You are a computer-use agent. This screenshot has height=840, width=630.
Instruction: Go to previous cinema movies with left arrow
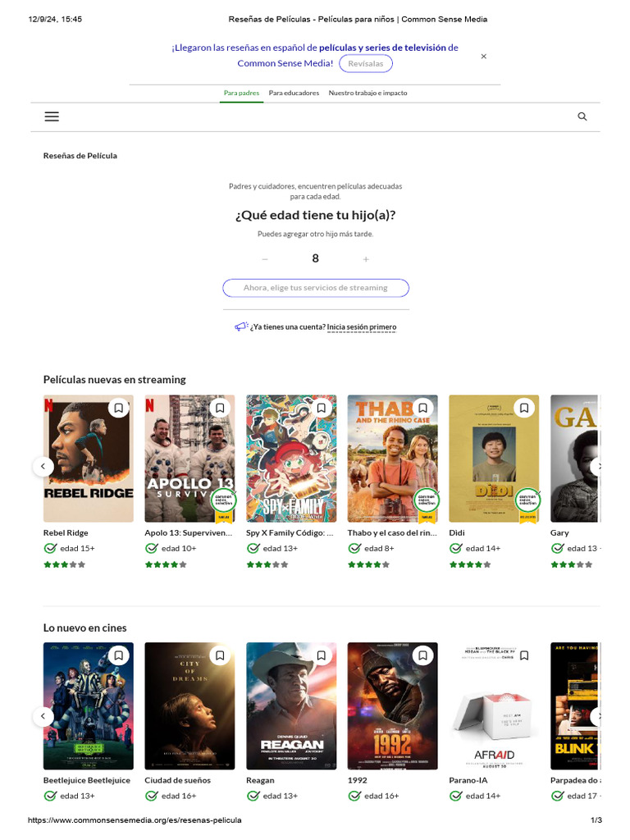pyautogui.click(x=43, y=715)
